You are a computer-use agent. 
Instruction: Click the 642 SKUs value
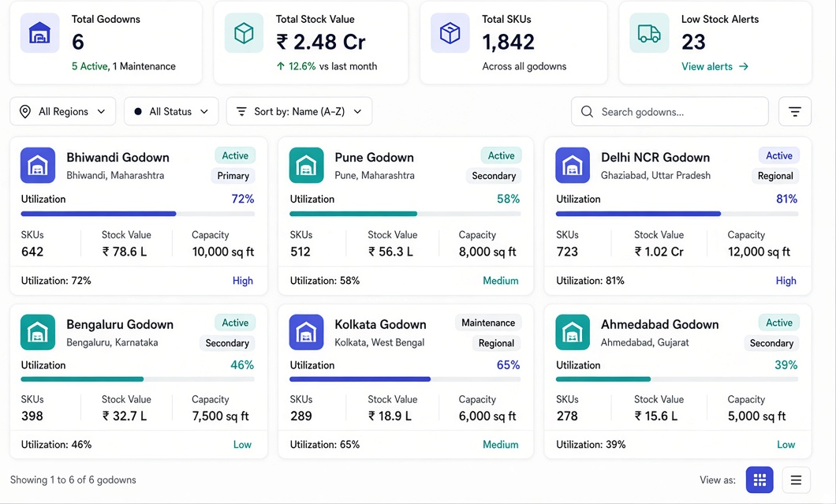tap(32, 252)
